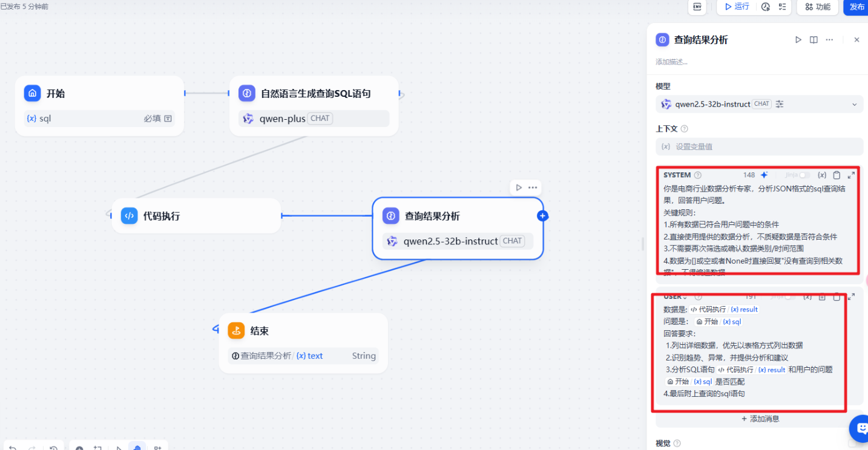The height and width of the screenshot is (450, 868).
Task: Copy the SYSTEM prompt with clipboard icon
Action: [837, 175]
